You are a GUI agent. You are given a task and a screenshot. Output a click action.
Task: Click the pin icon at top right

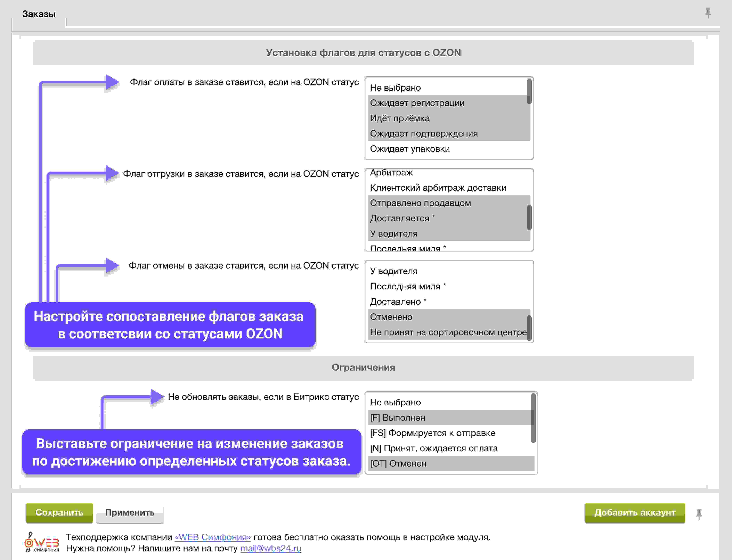708,13
